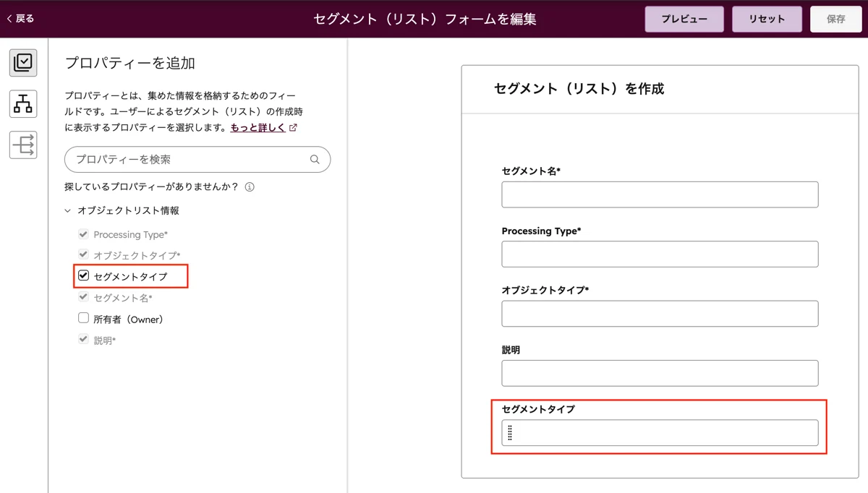Click the info icon beside 探しているプロパティー
The height and width of the screenshot is (493, 868).
(x=250, y=187)
